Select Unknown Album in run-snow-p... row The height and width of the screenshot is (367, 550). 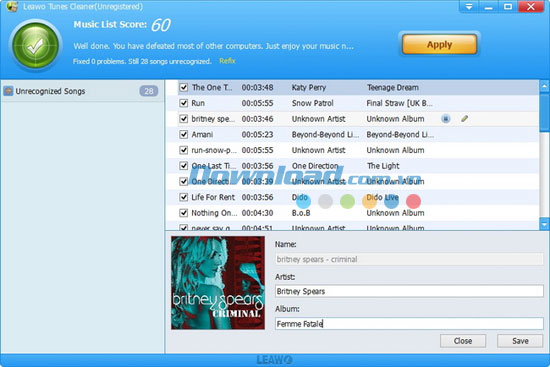(x=395, y=150)
